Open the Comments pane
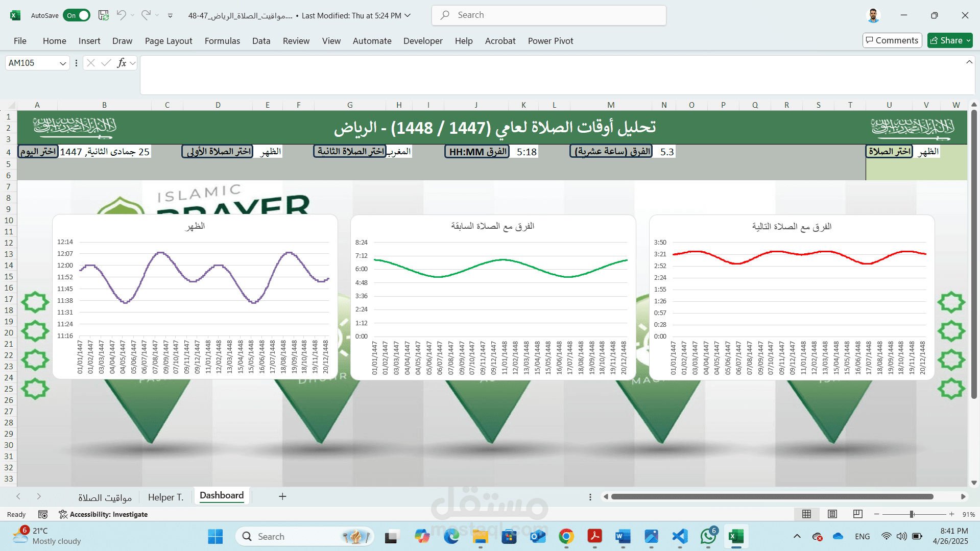This screenshot has width=980, height=551. click(x=892, y=40)
